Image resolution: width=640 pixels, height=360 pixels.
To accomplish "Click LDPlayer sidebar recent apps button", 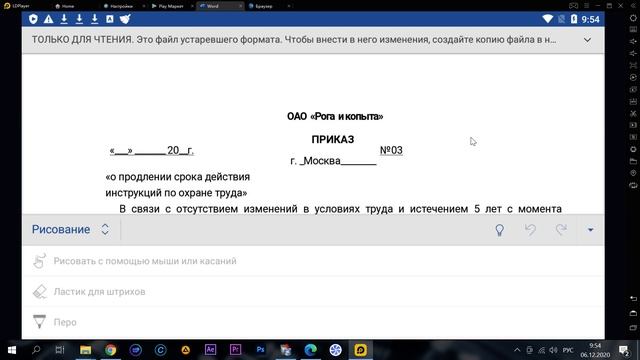I will click(x=633, y=327).
